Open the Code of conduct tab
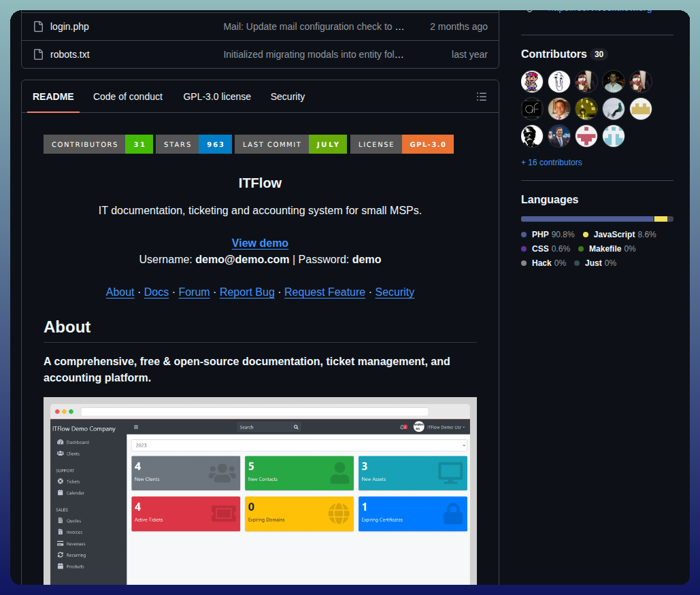 [x=128, y=97]
